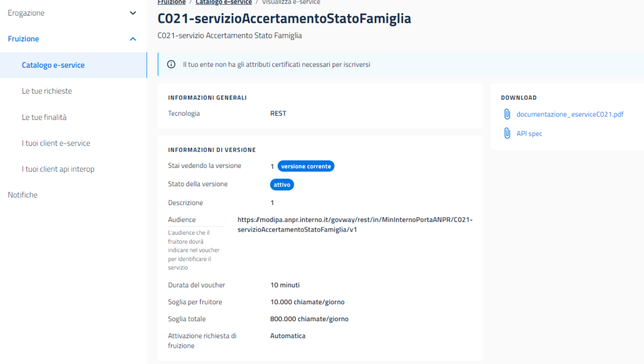Click the attivo status badge
Image resolution: width=644 pixels, height=364 pixels.
(x=282, y=184)
